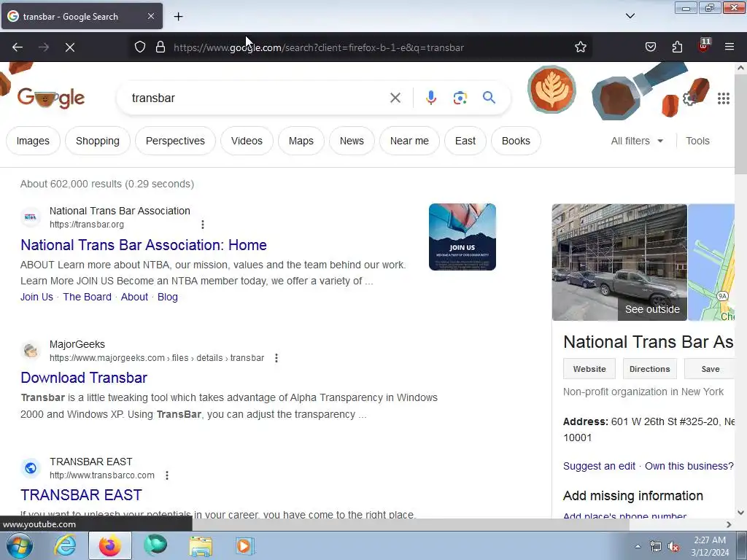The image size is (747, 560).
Task: Show hidden system tray icons
Action: [x=638, y=546]
